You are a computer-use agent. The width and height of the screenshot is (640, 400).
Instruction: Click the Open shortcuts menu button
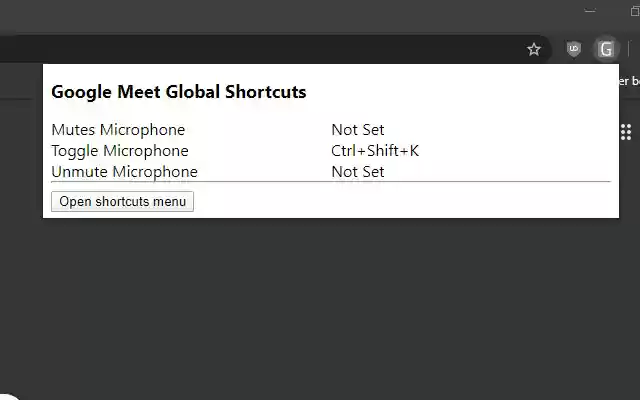coord(122,201)
